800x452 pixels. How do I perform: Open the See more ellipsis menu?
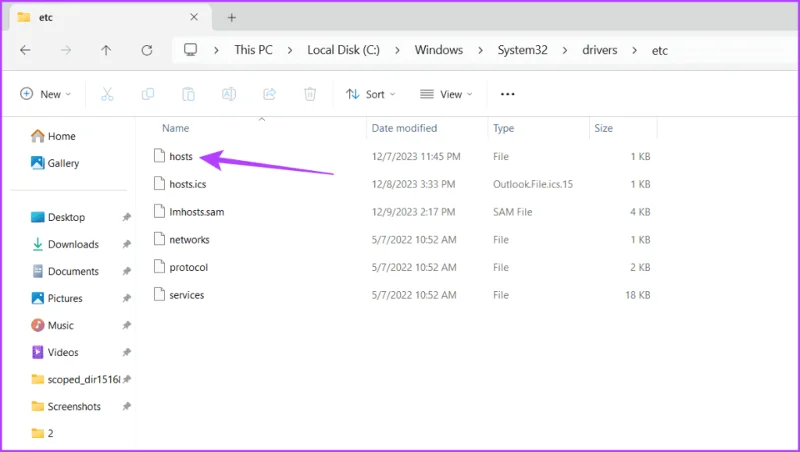coord(508,94)
